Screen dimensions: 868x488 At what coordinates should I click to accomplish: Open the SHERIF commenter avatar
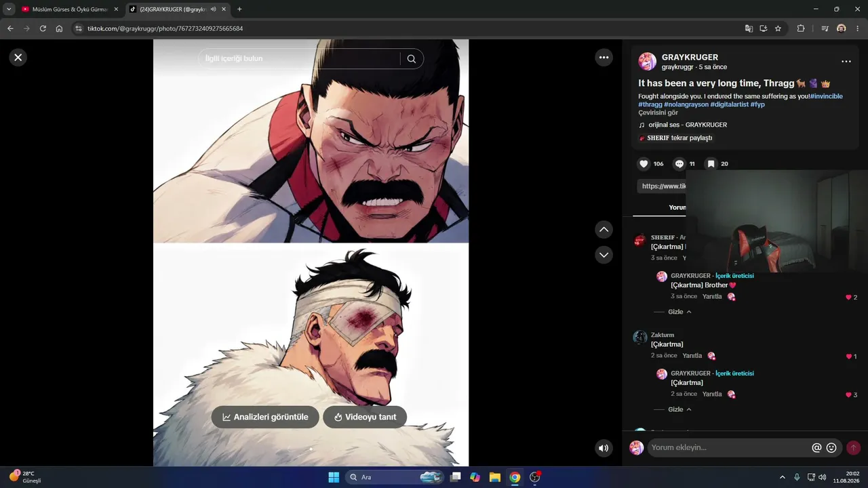tap(639, 241)
